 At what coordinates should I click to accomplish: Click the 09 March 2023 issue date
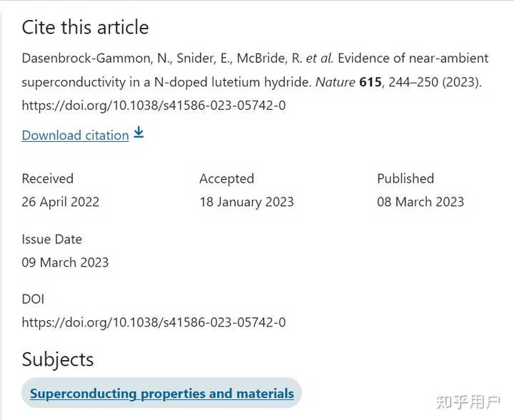click(x=65, y=262)
